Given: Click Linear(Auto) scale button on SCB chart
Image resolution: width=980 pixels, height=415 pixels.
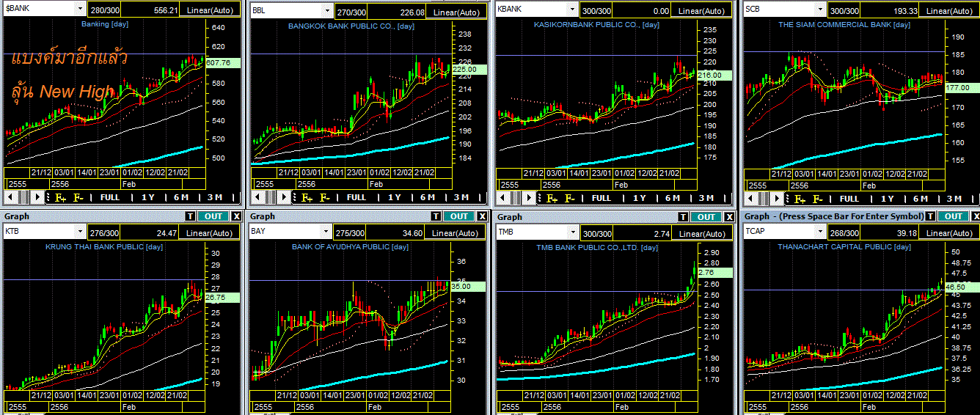Looking at the screenshot, I should pos(951,10).
